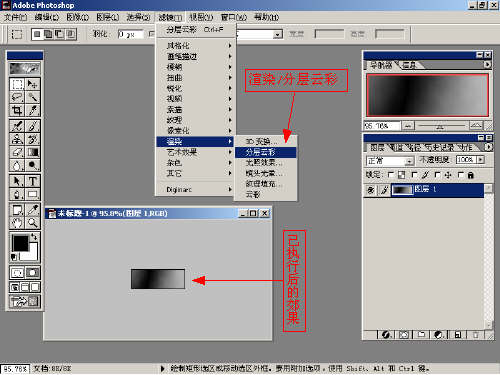Click the black foreground color swatch
Screen dimensions: 500x375
pos(20,243)
